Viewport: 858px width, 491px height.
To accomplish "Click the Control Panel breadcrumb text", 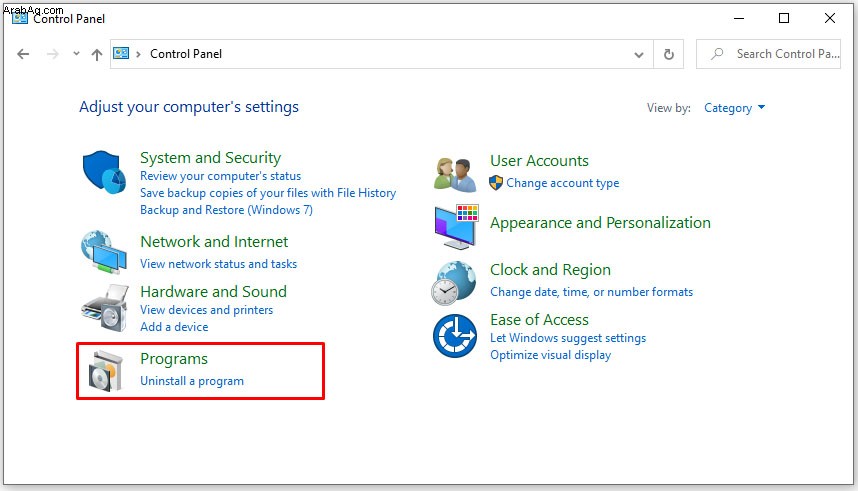I will pos(186,54).
